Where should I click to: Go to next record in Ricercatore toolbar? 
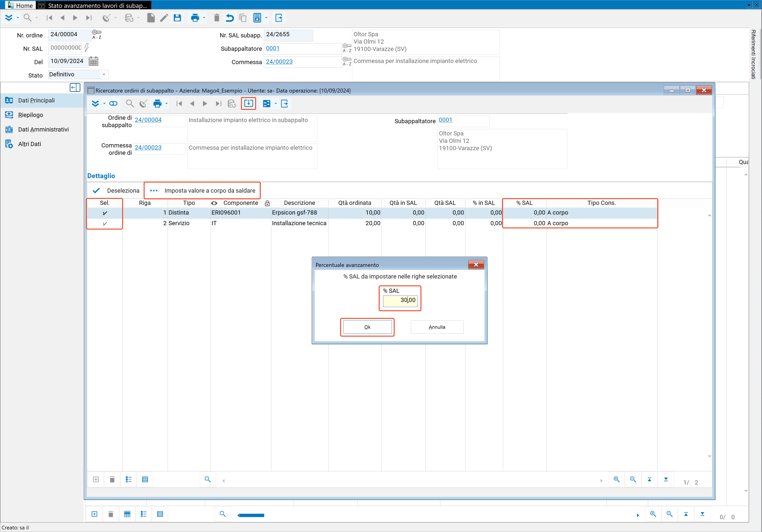(x=205, y=104)
